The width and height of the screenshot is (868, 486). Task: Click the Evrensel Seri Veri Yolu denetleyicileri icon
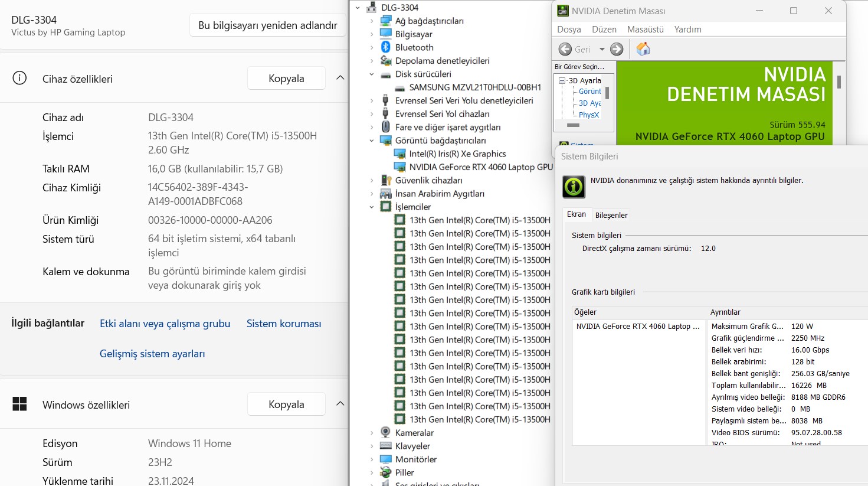[x=386, y=100]
